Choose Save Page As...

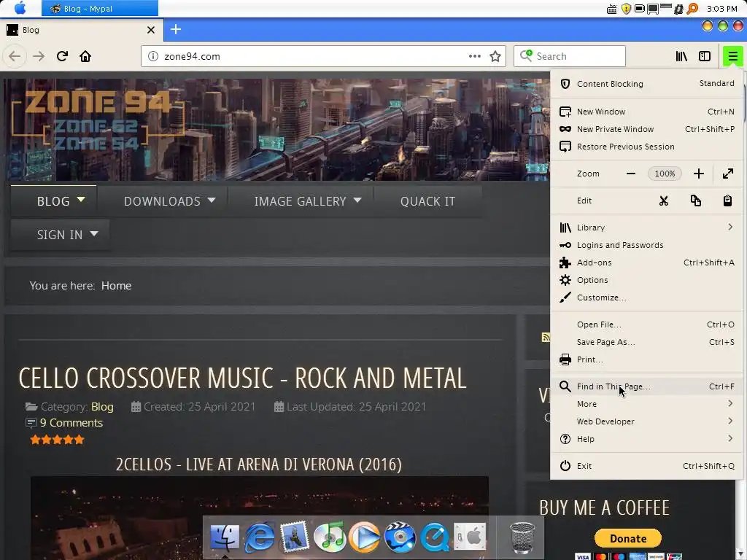click(647, 343)
